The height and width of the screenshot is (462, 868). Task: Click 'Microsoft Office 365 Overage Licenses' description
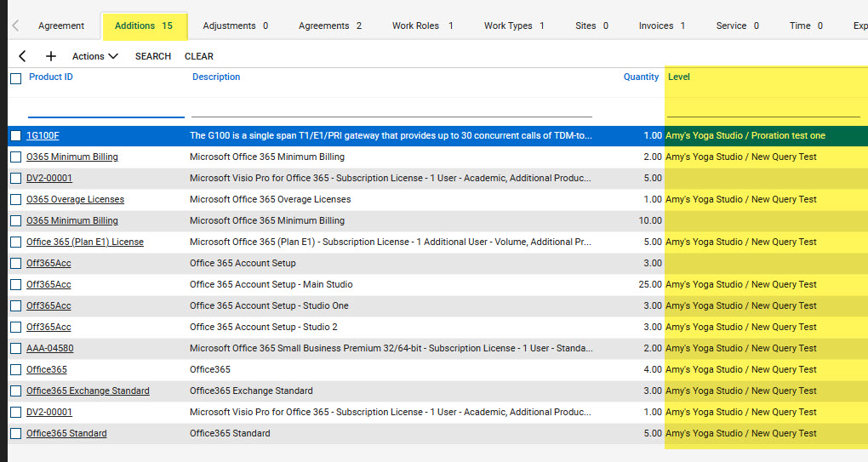pyautogui.click(x=270, y=199)
